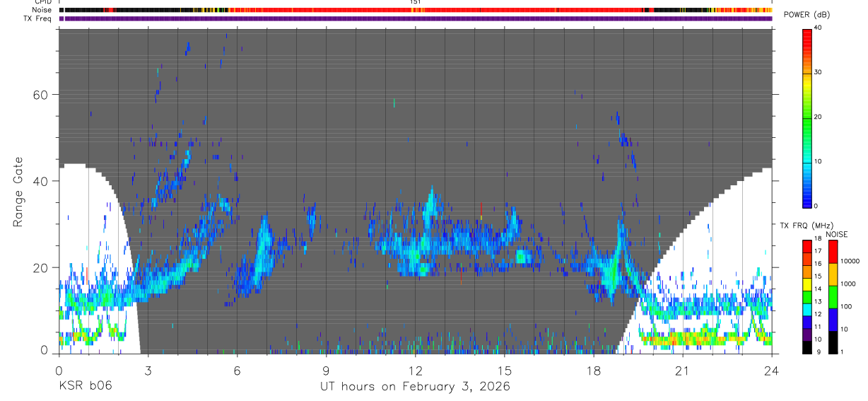Click the '20' tick on POWER scale
Image resolution: width=868 pixels, height=401 pixels.
pos(819,117)
